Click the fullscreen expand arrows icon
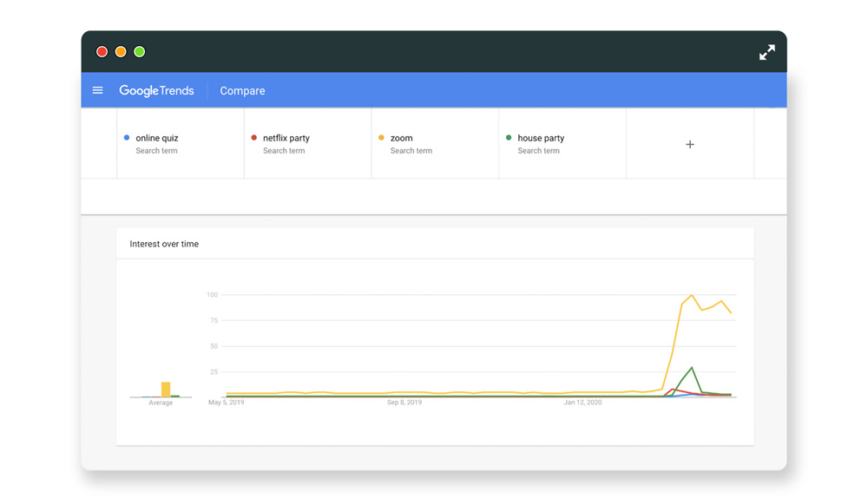This screenshot has height=498, width=868. (766, 52)
